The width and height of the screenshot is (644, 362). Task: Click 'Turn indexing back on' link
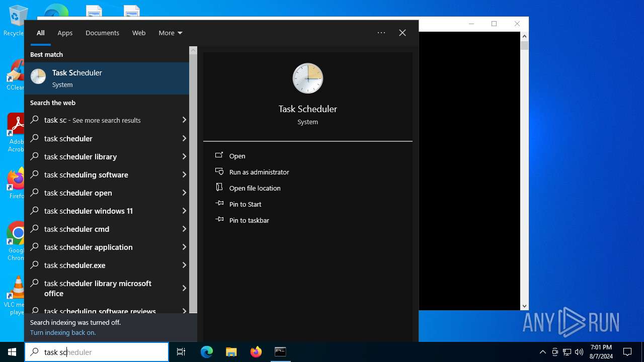[x=63, y=332]
